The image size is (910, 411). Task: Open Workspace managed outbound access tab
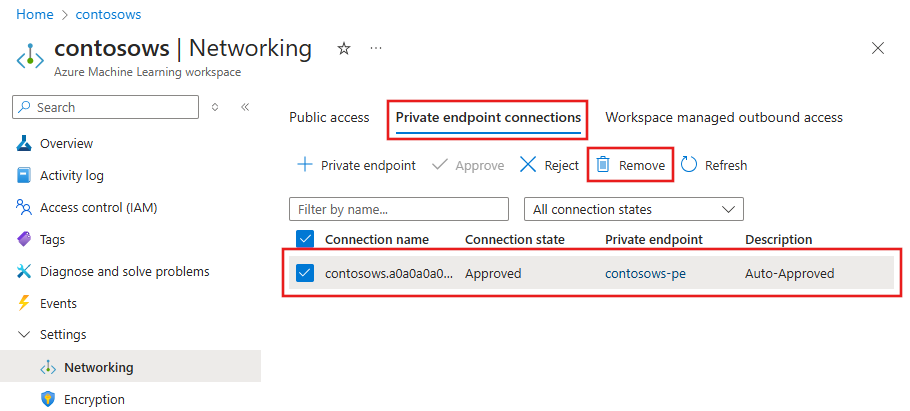pos(723,117)
